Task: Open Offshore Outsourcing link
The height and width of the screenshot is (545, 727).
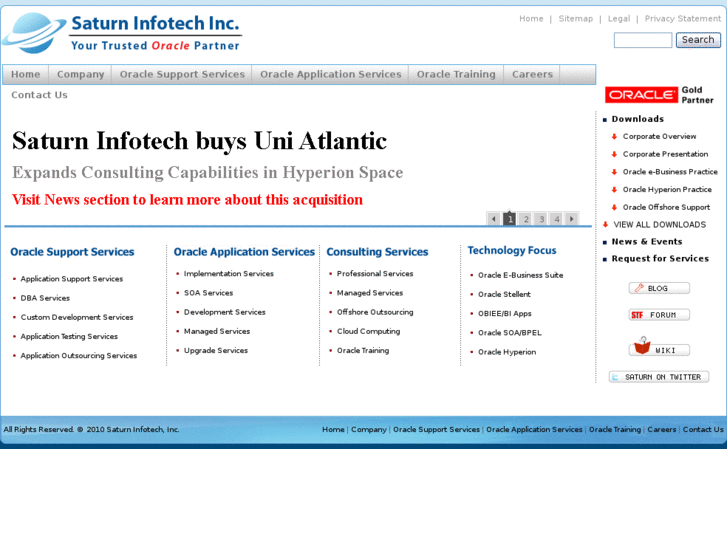Action: 375,312
